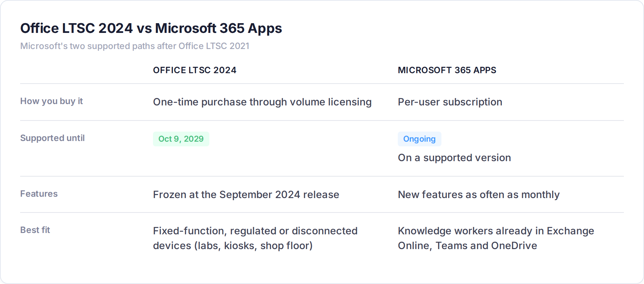Select the MICROSOFT 365 APPS column header
Image resolution: width=644 pixels, height=284 pixels.
tap(447, 70)
